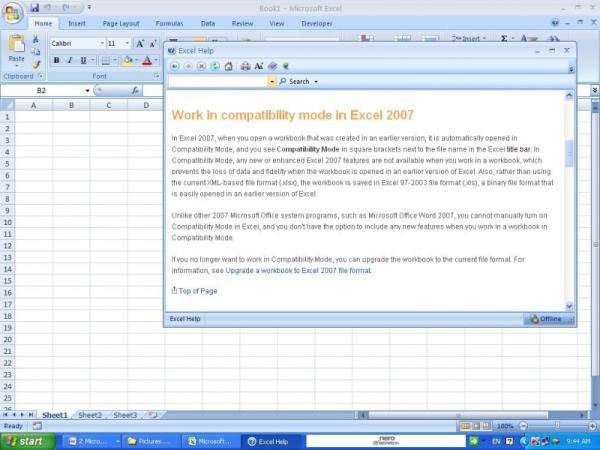Toggle Bold formatting

[x=57, y=60]
